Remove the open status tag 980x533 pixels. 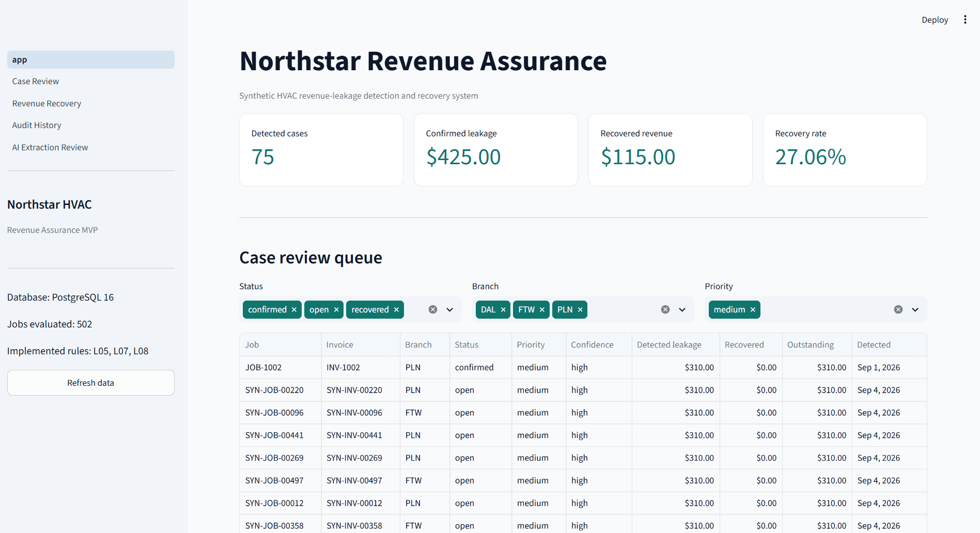click(336, 309)
